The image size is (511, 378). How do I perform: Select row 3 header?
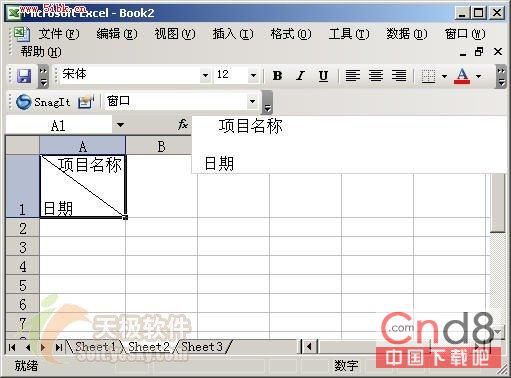tap(23, 247)
